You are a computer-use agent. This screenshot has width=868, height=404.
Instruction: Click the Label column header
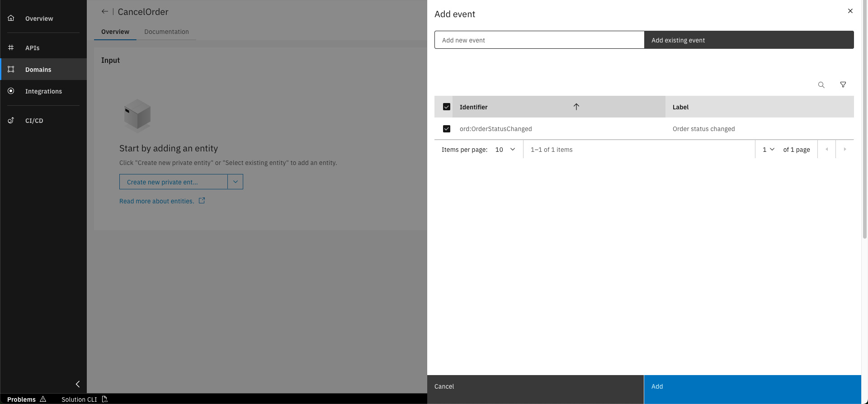tap(759, 107)
